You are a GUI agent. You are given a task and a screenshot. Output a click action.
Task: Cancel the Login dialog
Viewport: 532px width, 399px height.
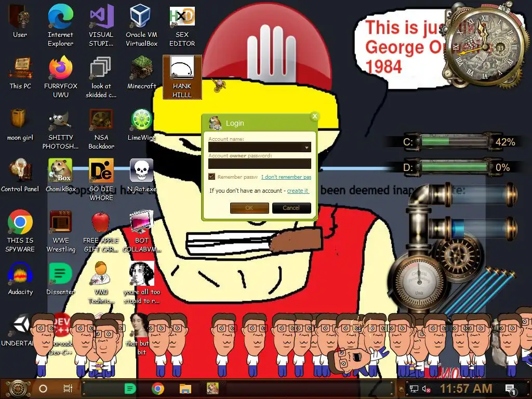[291, 208]
